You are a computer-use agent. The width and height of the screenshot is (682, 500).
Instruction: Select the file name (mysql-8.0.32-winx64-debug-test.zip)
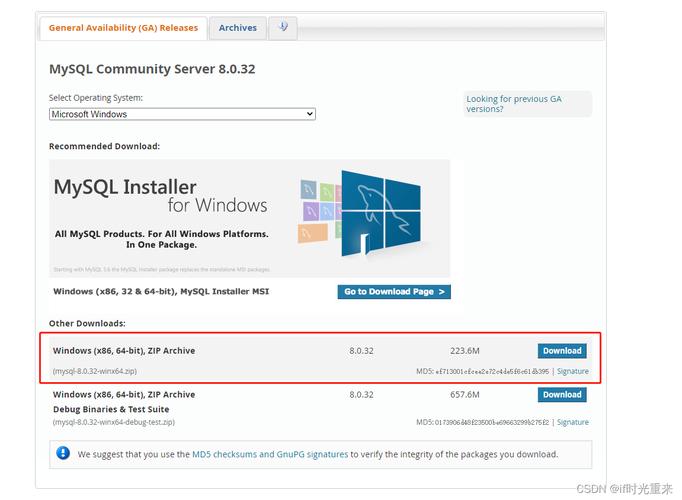[x=114, y=422]
